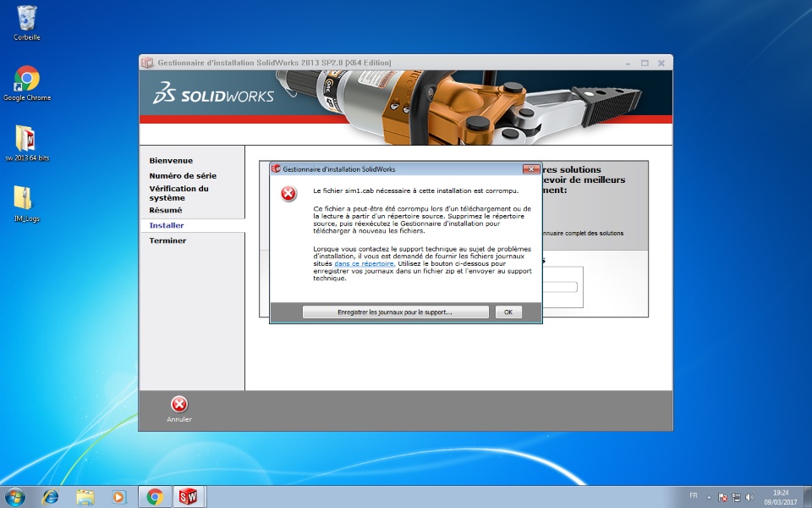Select the IM_Logs zip archive icon
This screenshot has height=508, width=812.
[x=26, y=203]
